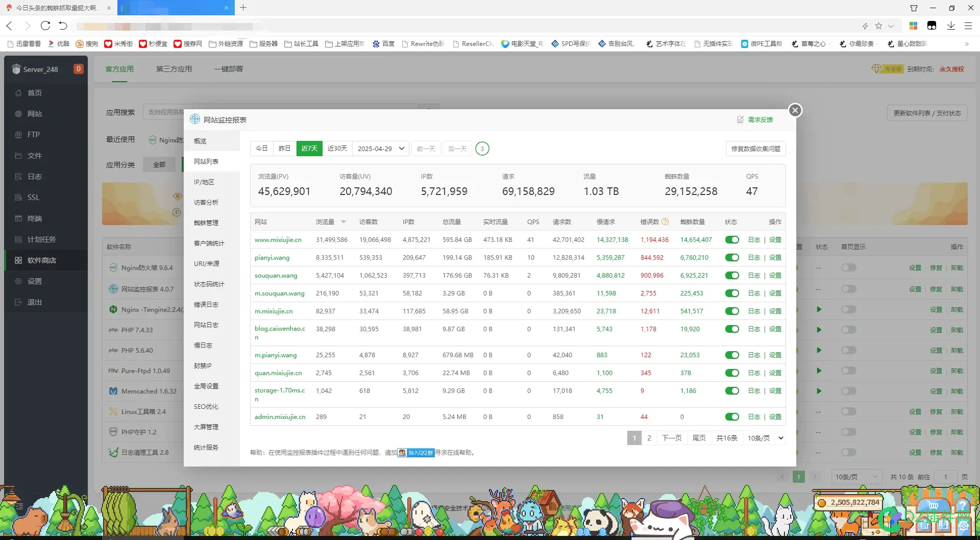The image size is (980, 540).
Task: Click the browser back arrow icon
Action: (9, 26)
